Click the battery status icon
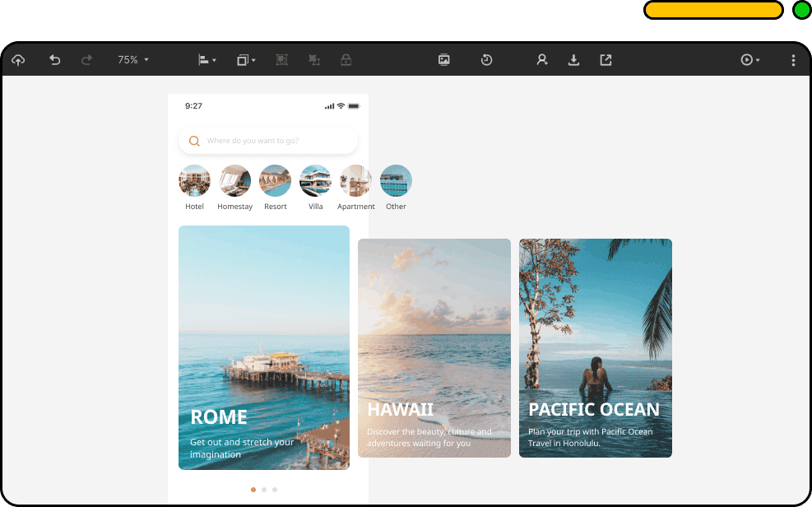The image size is (812, 507). click(x=355, y=106)
